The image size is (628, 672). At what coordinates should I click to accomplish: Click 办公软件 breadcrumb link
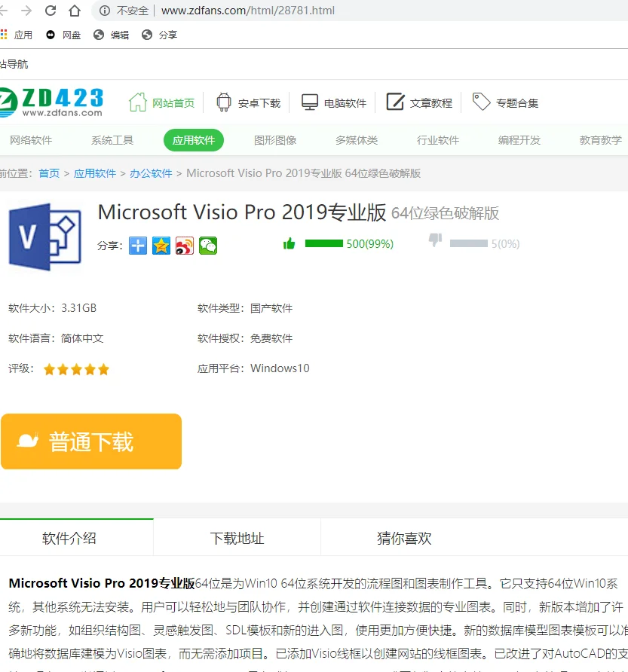tap(151, 173)
